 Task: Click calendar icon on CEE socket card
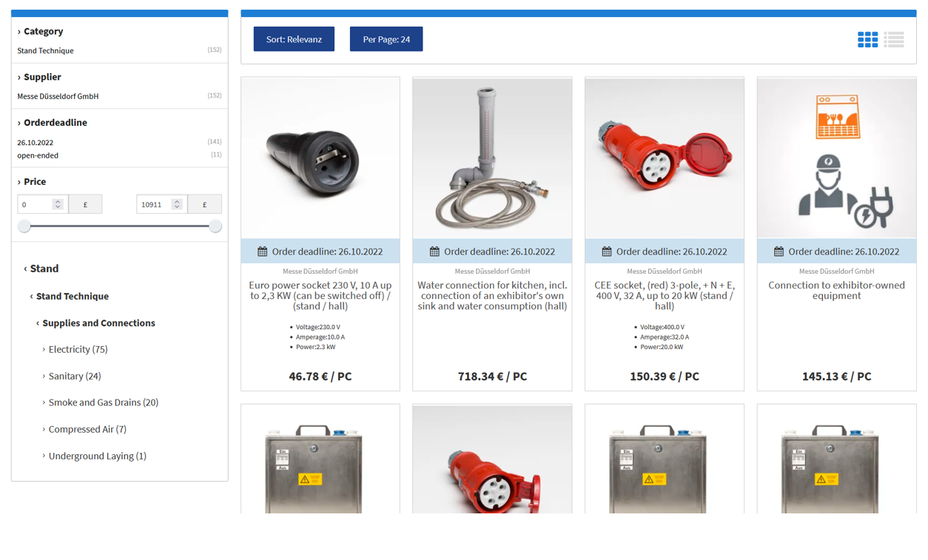(x=607, y=252)
